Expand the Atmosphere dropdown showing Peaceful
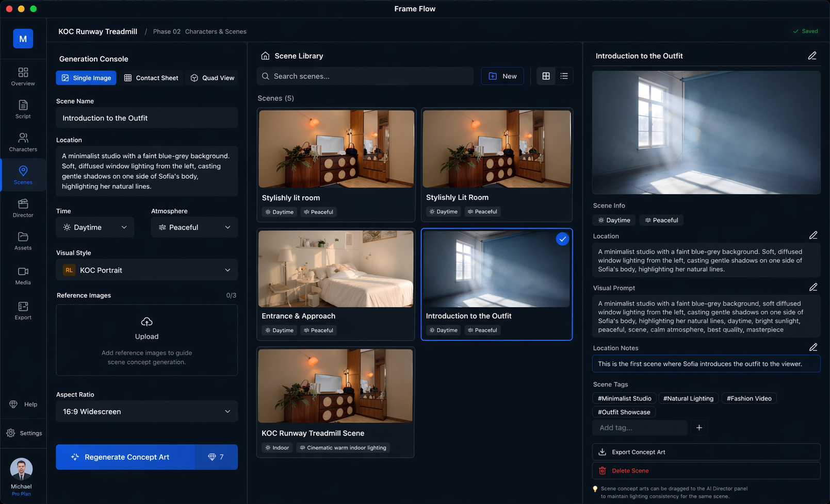Viewport: 830px width, 504px height. pos(194,227)
